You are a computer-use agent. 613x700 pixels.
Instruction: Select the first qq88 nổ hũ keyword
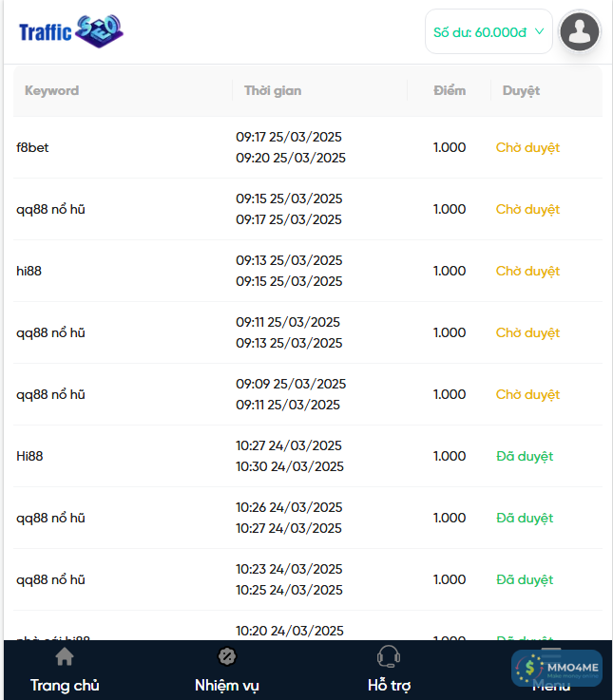pyautogui.click(x=50, y=209)
